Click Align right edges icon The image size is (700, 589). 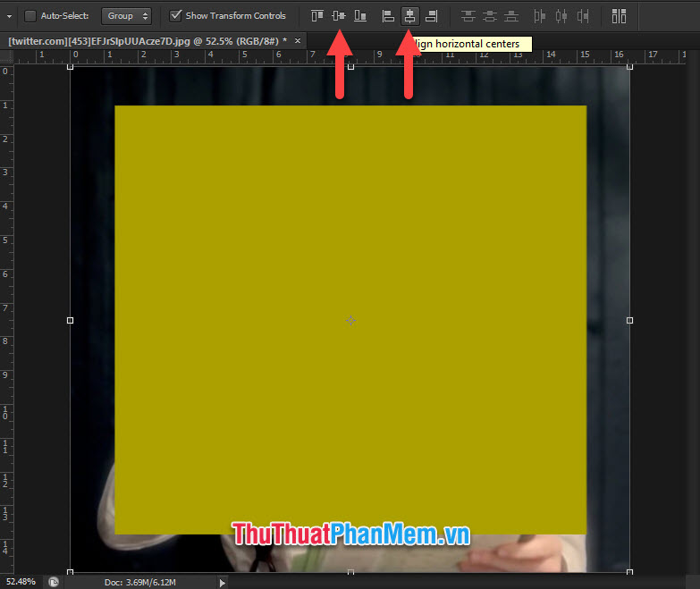pos(431,16)
